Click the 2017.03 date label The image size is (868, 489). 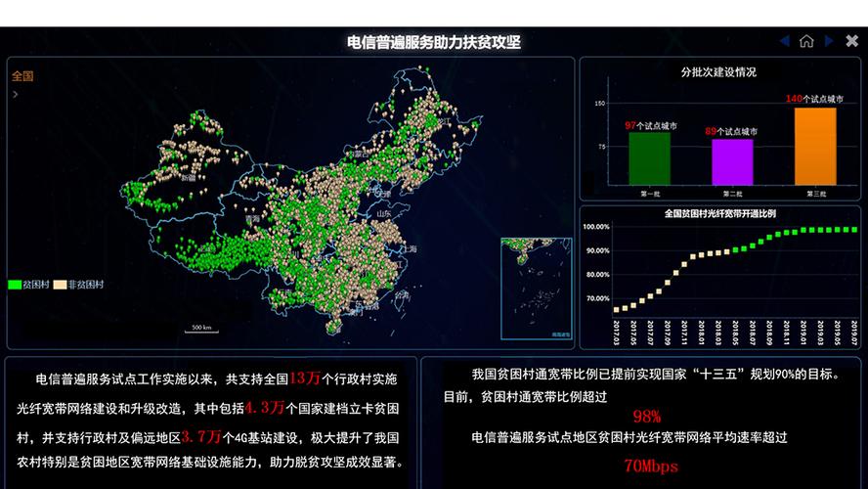tap(616, 333)
